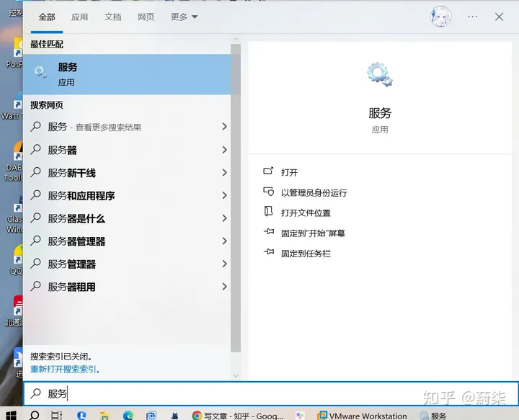The height and width of the screenshot is (420, 519).
Task: Select the 服务器管理器 suggestion
Action: point(127,241)
